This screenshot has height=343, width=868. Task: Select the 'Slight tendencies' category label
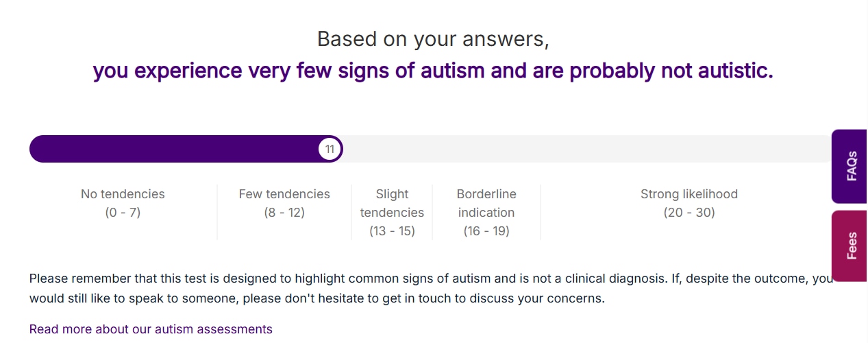pyautogui.click(x=392, y=203)
